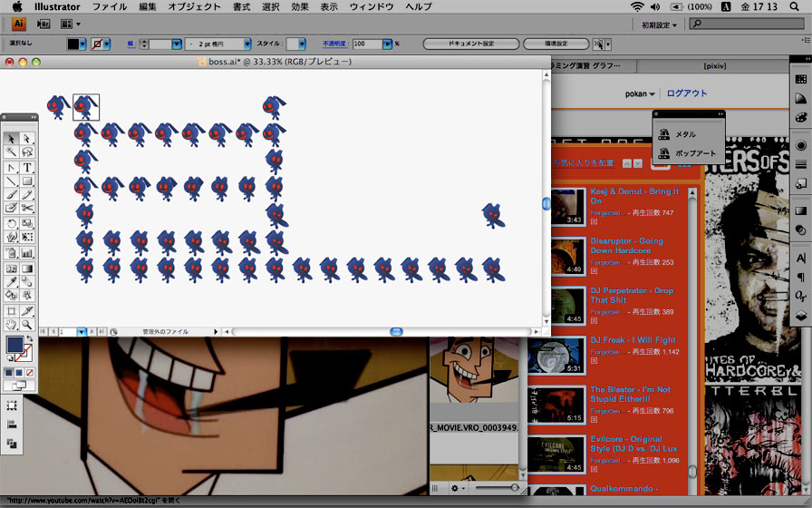Screen dimensions: 812x508
Task: Open the ファイル menu
Action: [110, 6]
